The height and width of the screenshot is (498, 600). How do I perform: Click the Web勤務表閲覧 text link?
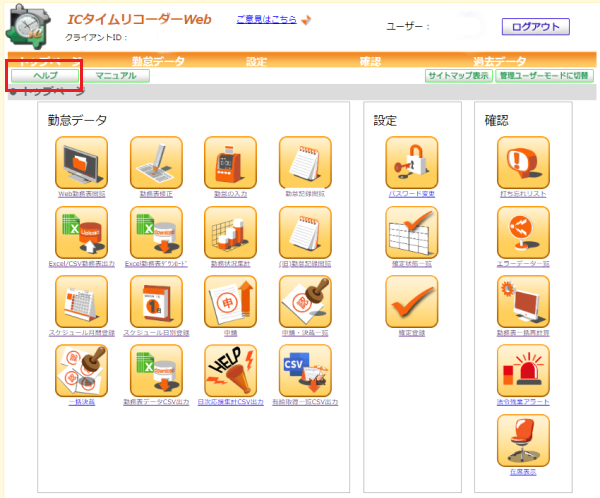pyautogui.click(x=82, y=194)
